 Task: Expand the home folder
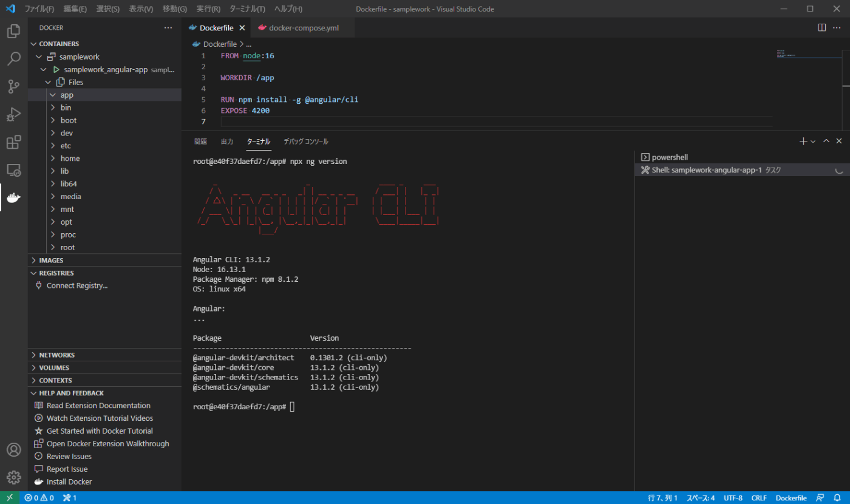104,158
